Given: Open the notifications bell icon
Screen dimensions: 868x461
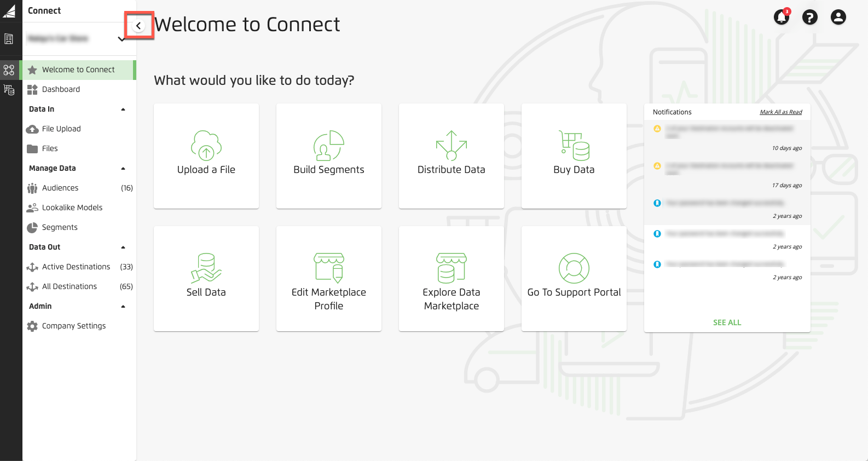Looking at the screenshot, I should (781, 18).
